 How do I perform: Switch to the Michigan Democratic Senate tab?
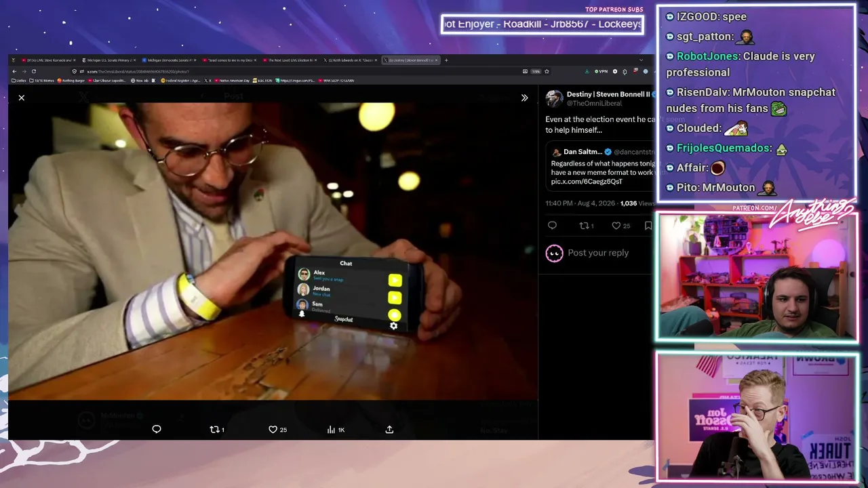tap(170, 60)
